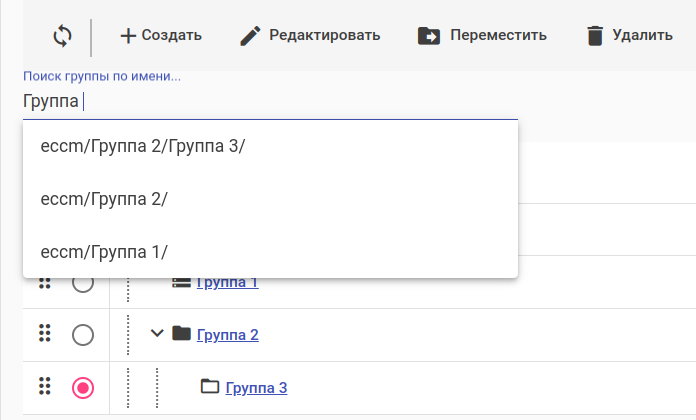Click the refresh sync icon
Image resolution: width=696 pixels, height=420 pixels.
[x=62, y=36]
